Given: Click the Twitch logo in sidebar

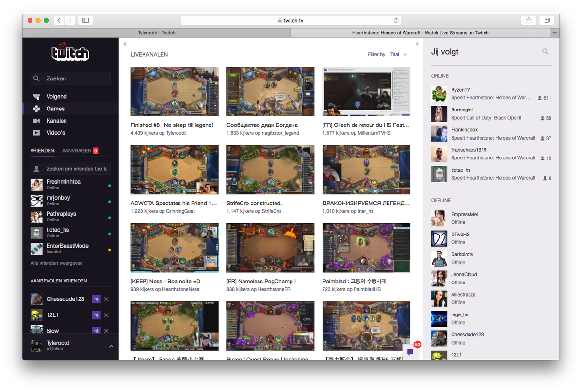Looking at the screenshot, I should [70, 52].
